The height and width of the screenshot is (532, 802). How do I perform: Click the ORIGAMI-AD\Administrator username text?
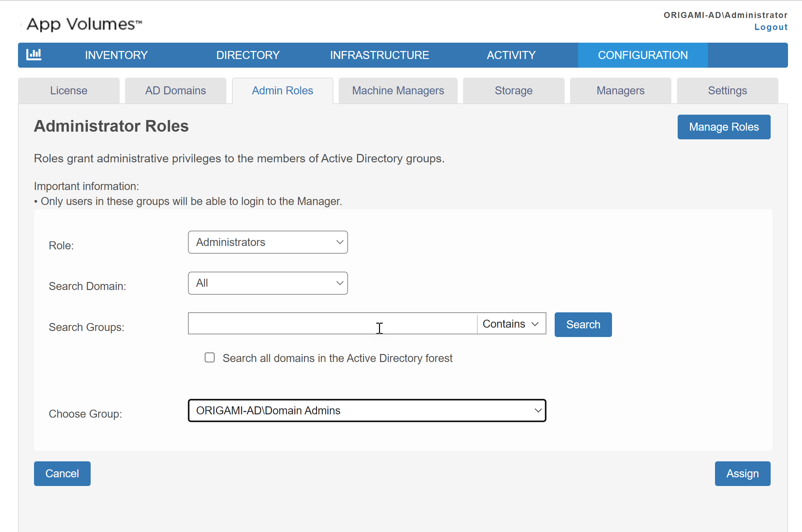click(726, 15)
